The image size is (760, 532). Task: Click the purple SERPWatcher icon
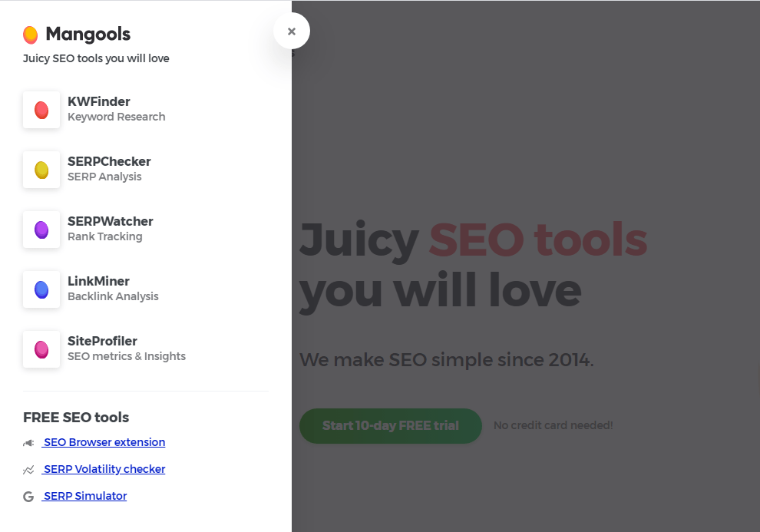coord(41,230)
